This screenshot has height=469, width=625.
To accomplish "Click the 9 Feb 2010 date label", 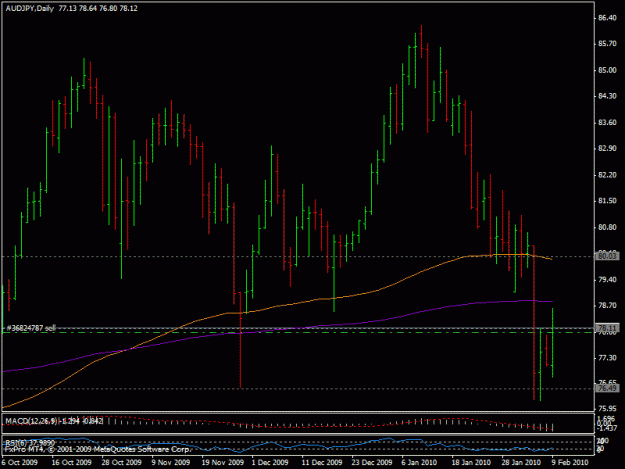I will [570, 462].
